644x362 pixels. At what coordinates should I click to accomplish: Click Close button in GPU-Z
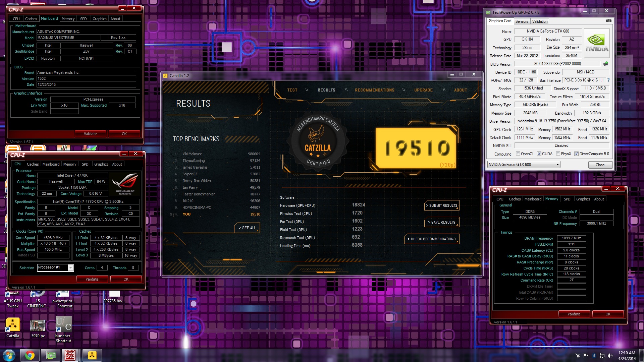tap(600, 165)
